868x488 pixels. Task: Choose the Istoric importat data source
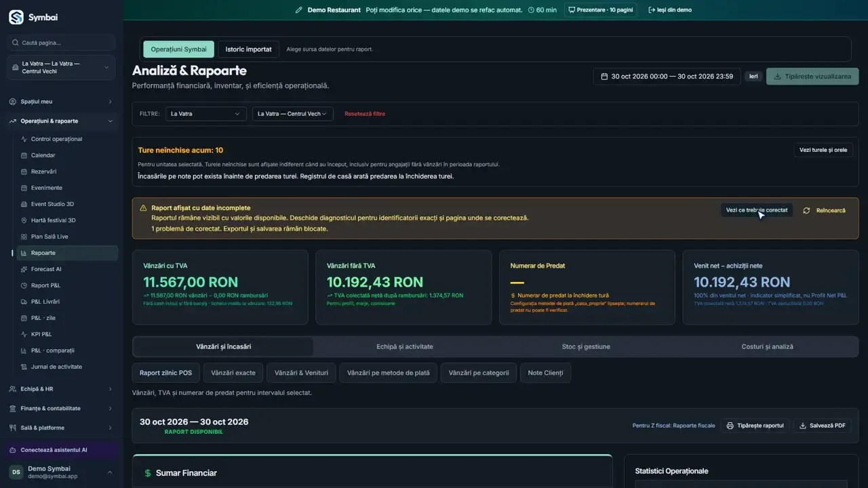(249, 49)
